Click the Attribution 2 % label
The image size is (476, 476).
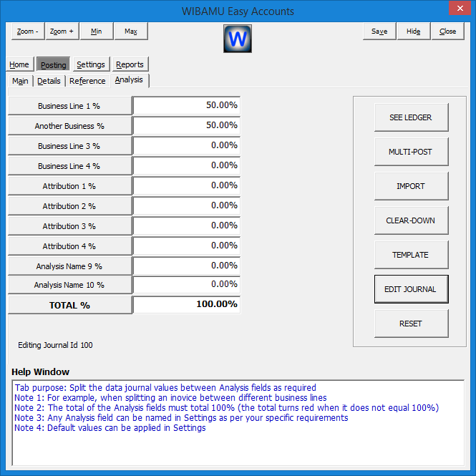[70, 206]
